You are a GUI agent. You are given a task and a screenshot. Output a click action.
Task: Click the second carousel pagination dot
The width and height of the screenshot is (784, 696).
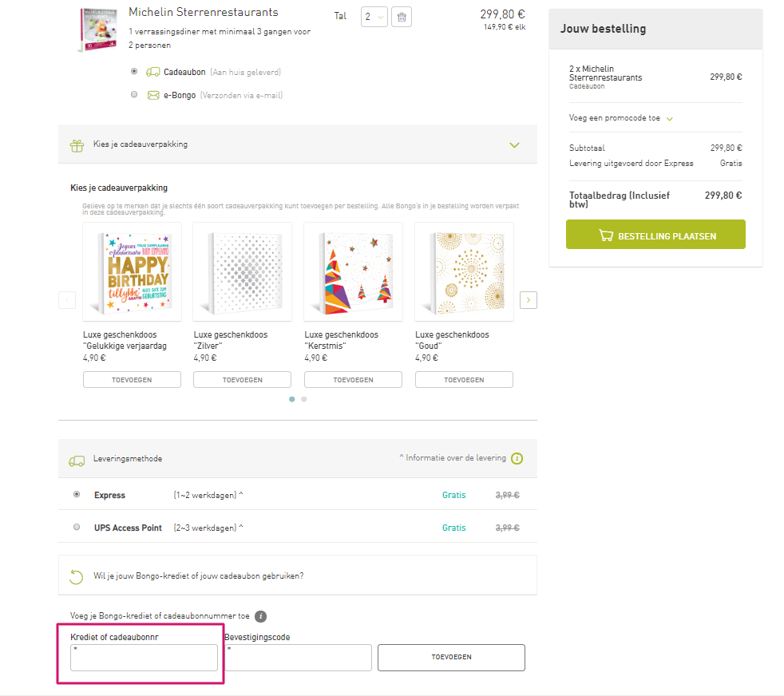[304, 398]
